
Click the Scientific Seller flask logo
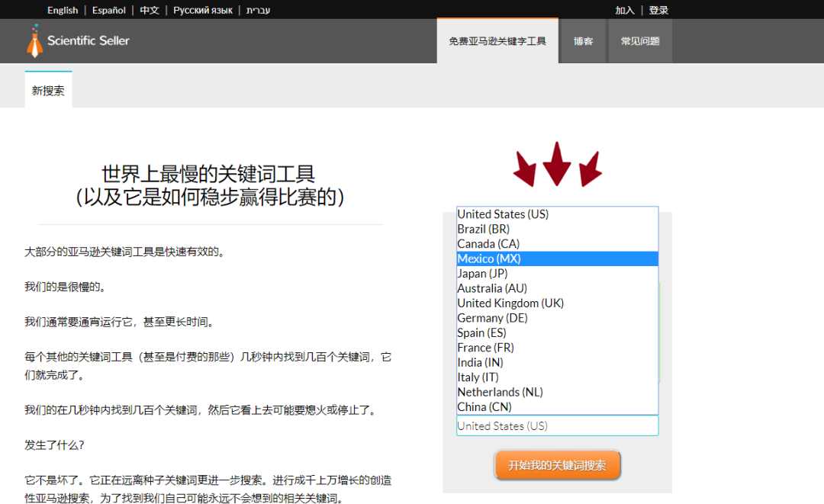pyautogui.click(x=33, y=41)
